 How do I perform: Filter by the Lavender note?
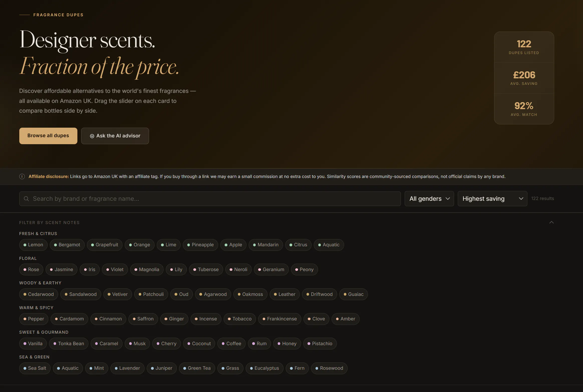[127, 368]
